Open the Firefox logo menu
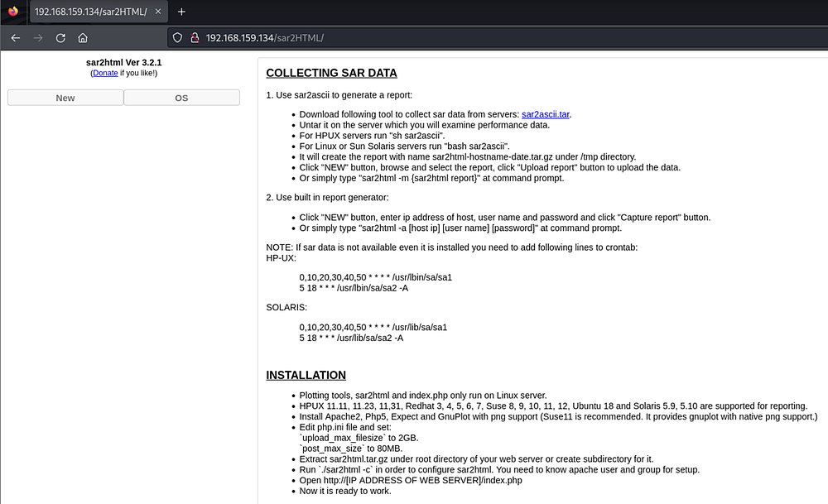 13,11
